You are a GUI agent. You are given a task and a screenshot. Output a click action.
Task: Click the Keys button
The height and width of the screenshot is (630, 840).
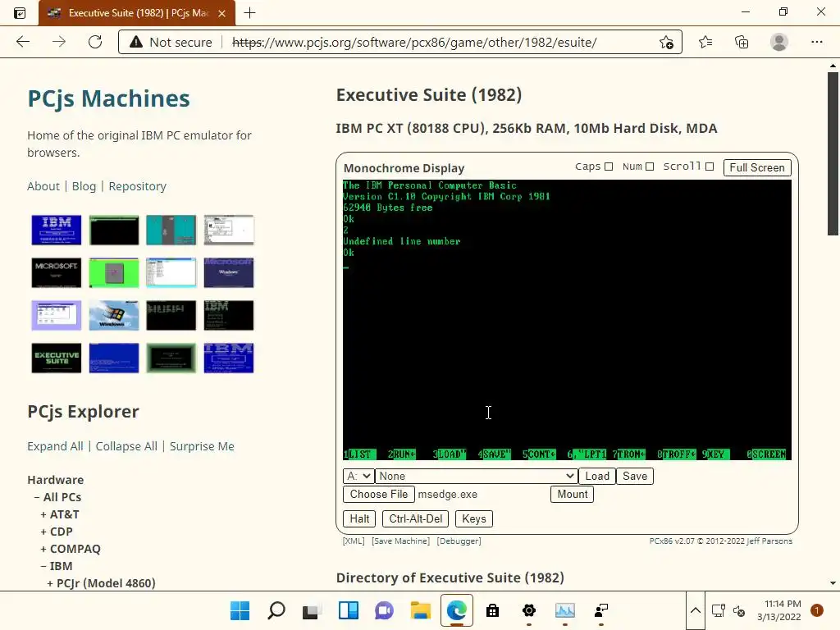click(474, 518)
